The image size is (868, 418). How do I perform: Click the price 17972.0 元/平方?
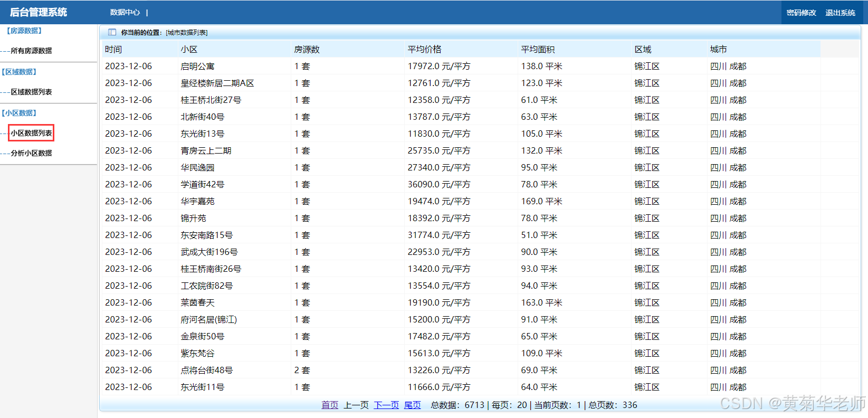click(439, 66)
